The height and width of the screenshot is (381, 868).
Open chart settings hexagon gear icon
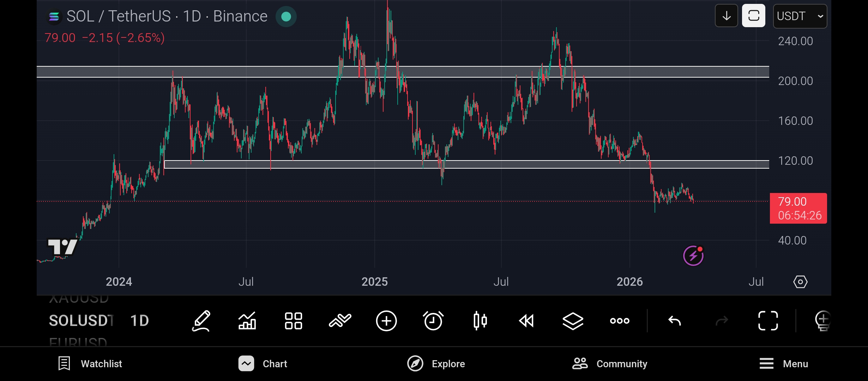(x=800, y=282)
